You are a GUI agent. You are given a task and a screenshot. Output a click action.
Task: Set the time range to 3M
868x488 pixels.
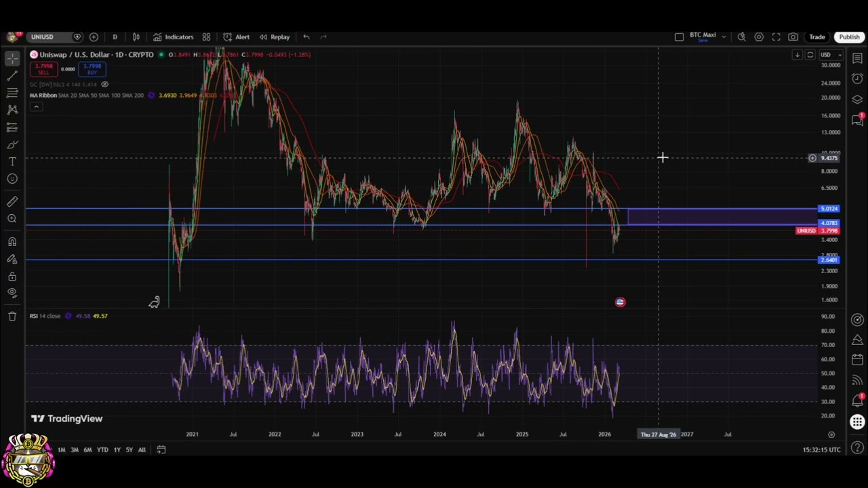(74, 450)
